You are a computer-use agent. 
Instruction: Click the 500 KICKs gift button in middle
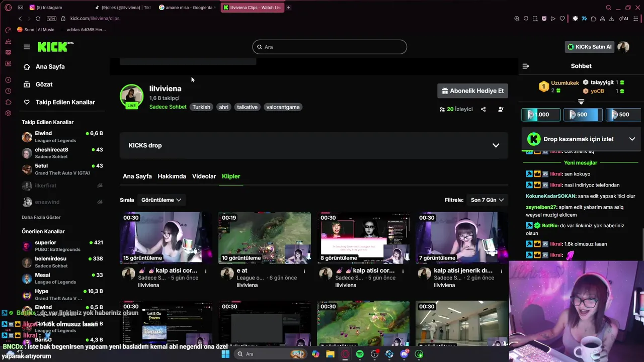tap(583, 115)
